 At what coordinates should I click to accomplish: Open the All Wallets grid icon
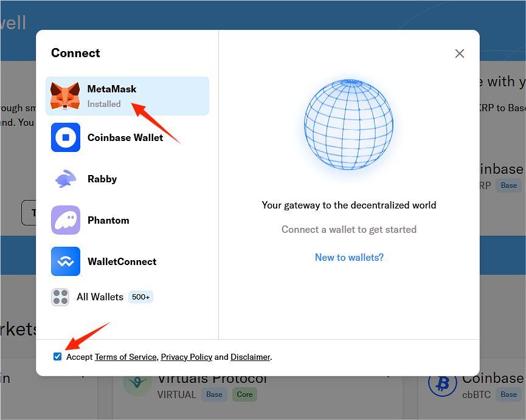click(x=60, y=297)
